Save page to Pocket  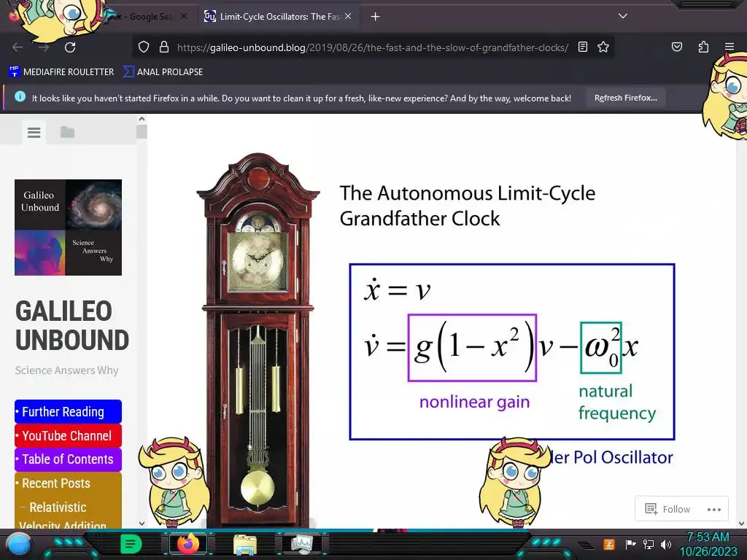676,47
